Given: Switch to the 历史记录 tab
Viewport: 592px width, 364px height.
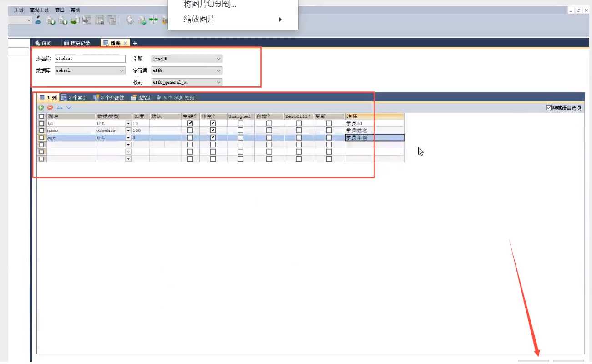Looking at the screenshot, I should point(77,43).
